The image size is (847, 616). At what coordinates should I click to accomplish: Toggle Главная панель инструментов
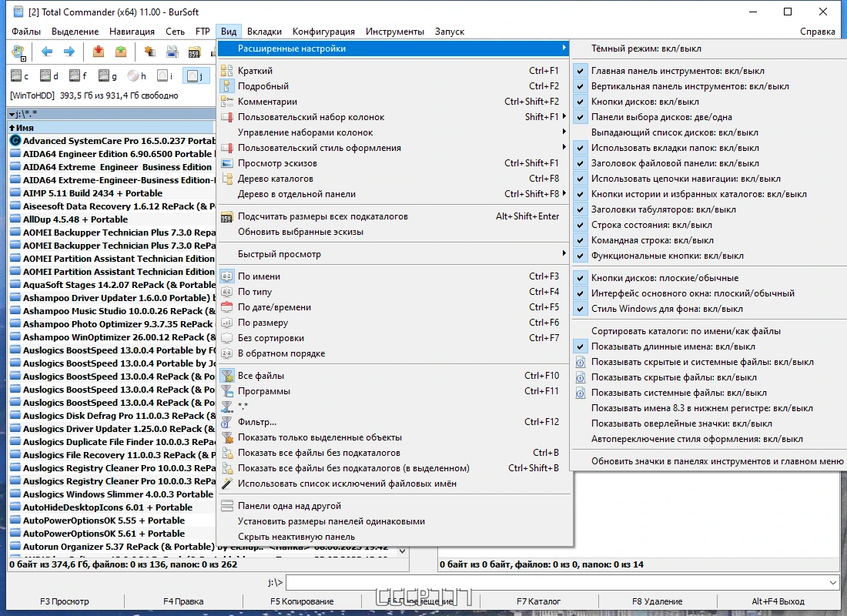(x=709, y=70)
